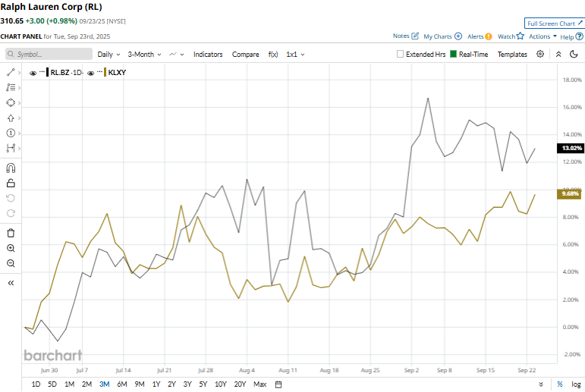Screen dimensions: 585x392
Task: Toggle percent scale mode
Action: [x=560, y=384]
